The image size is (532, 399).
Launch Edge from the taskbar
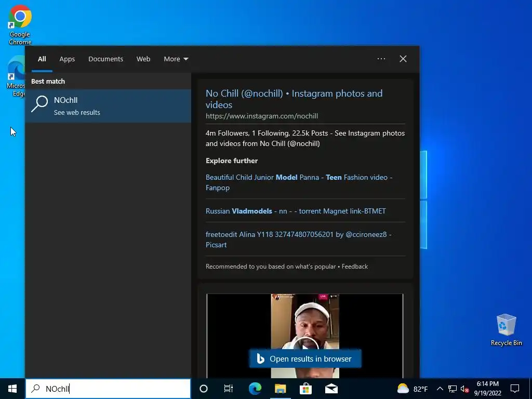(255, 389)
